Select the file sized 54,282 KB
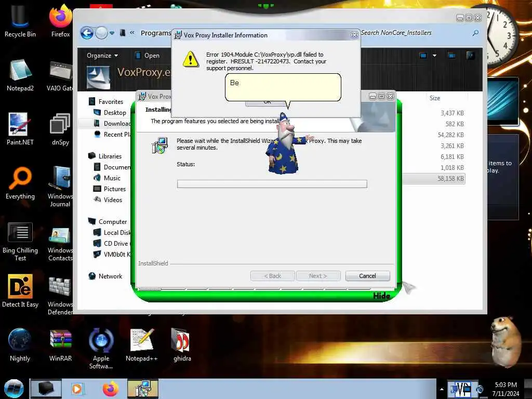 (450, 135)
